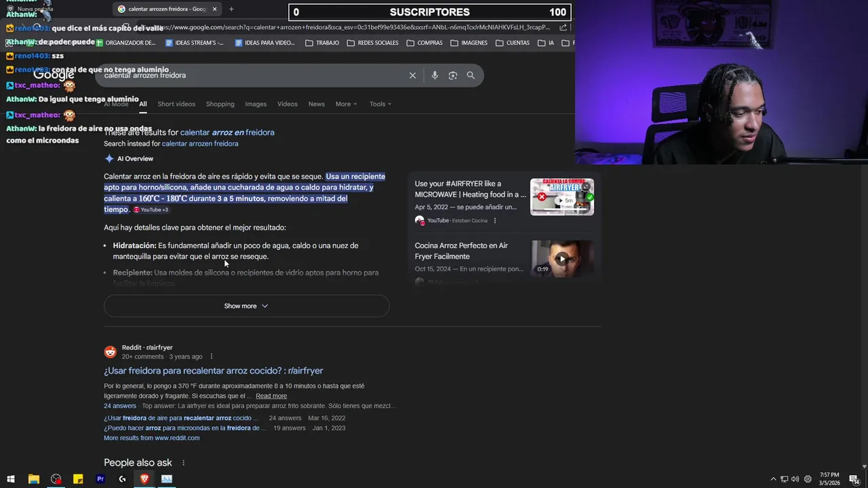Open Logitech G HUB from the taskbar

click(x=122, y=479)
